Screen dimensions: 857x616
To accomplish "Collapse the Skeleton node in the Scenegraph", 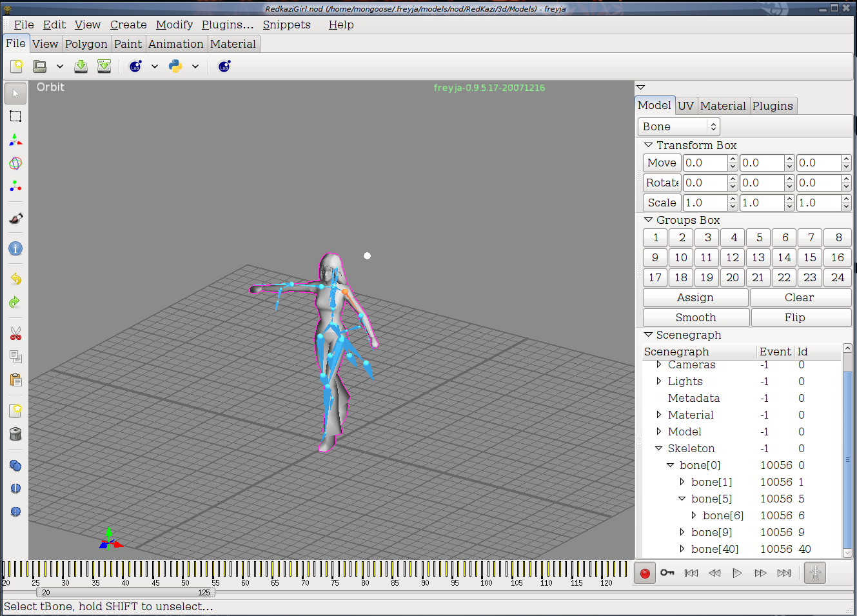I will (658, 448).
